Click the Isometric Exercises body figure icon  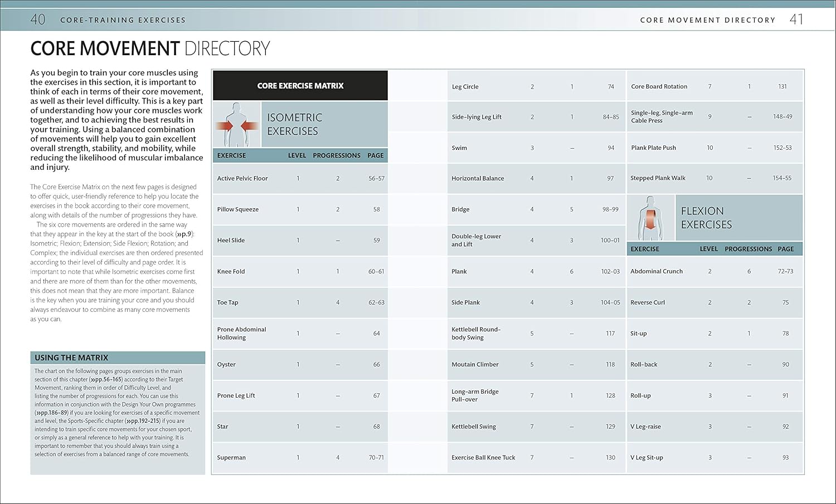[237, 124]
